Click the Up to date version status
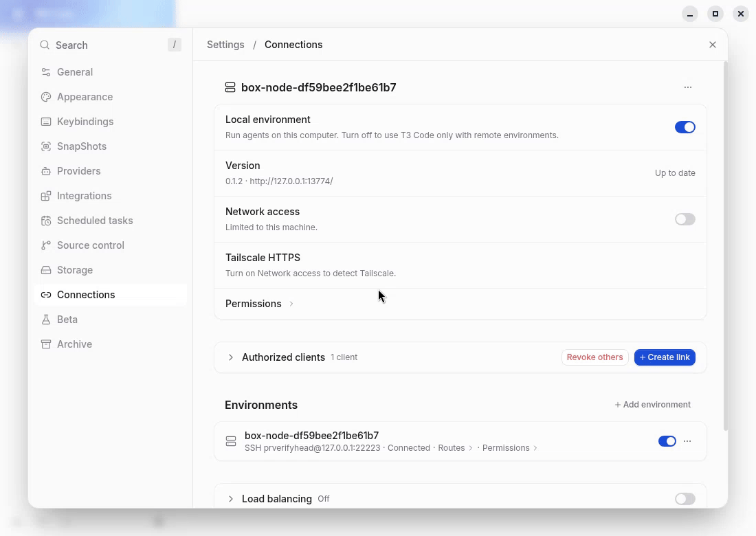This screenshot has width=756, height=536. tap(675, 173)
